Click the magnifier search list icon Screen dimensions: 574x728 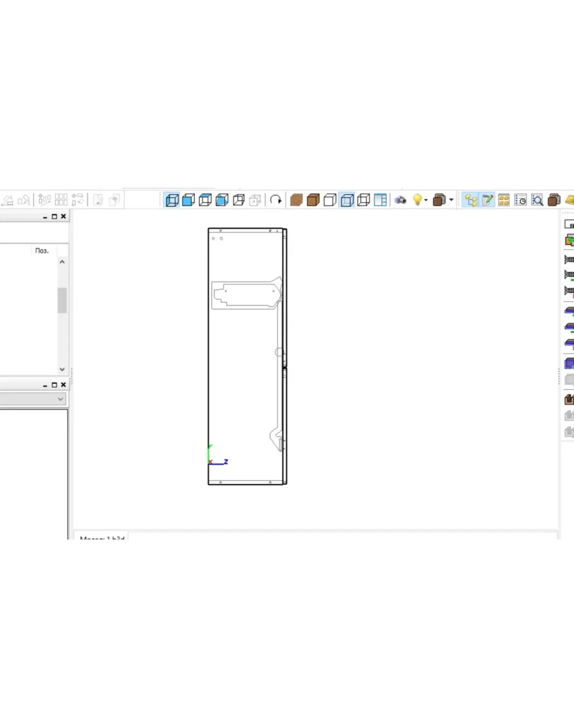pyautogui.click(x=537, y=200)
